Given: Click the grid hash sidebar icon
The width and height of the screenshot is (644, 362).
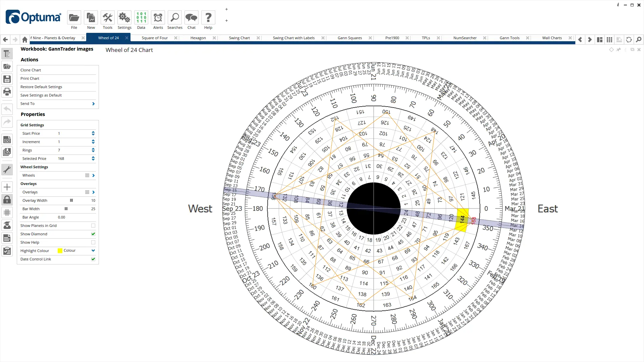Looking at the screenshot, I should tap(7, 213).
